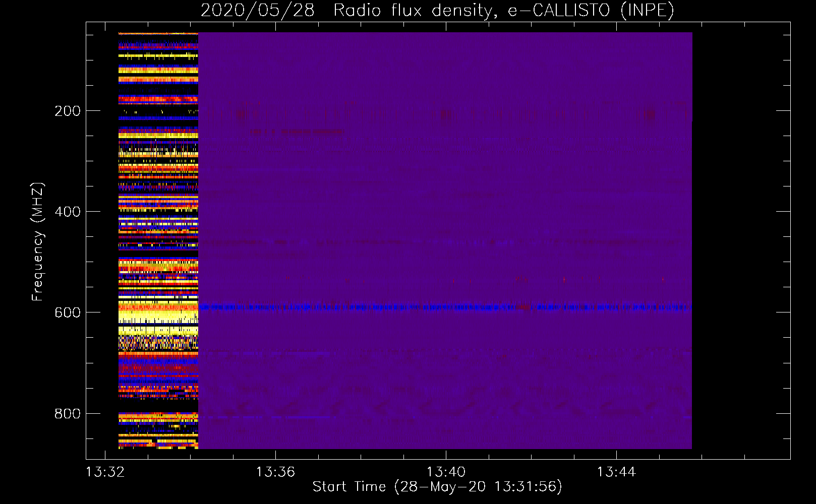Click the 800 frequency tick label
Screen dimensions: 816x504
[x=68, y=414]
